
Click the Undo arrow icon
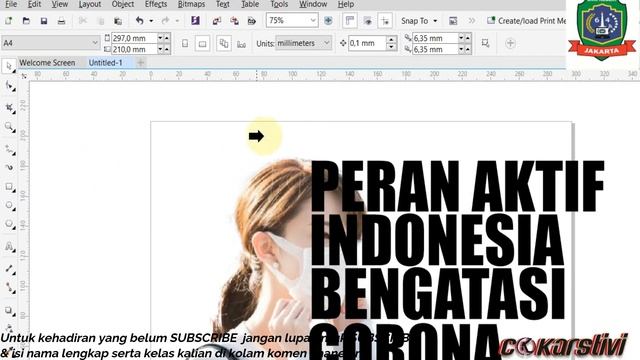(x=140, y=20)
